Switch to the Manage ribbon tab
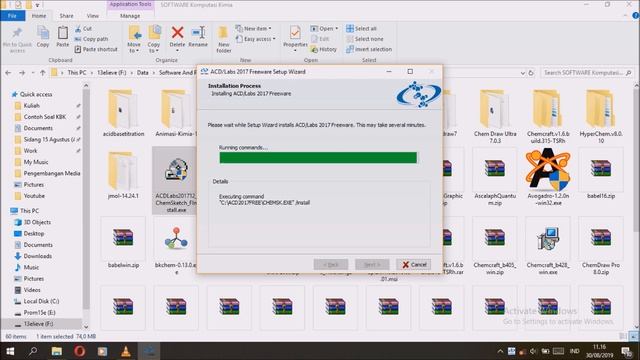Viewport: 640px width, 360px height. (130, 16)
